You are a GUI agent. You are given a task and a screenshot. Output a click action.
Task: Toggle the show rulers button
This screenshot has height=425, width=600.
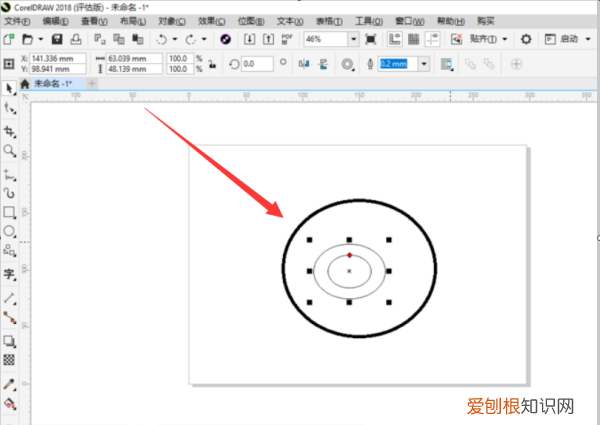394,39
